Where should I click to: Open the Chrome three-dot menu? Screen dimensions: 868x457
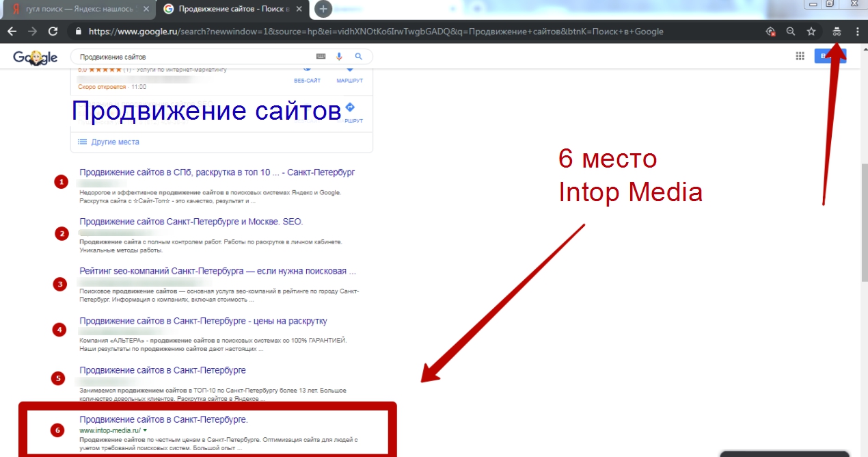857,31
